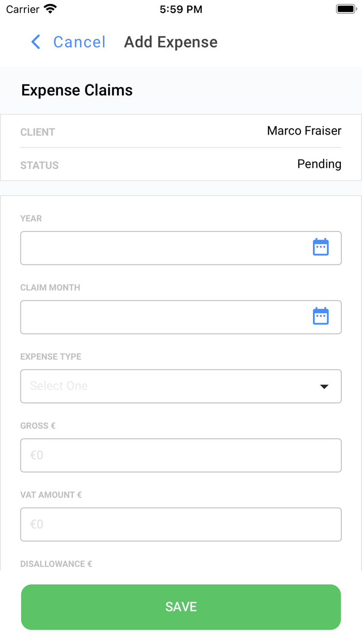Click the Add Expense title
The height and width of the screenshot is (644, 362).
tap(171, 42)
